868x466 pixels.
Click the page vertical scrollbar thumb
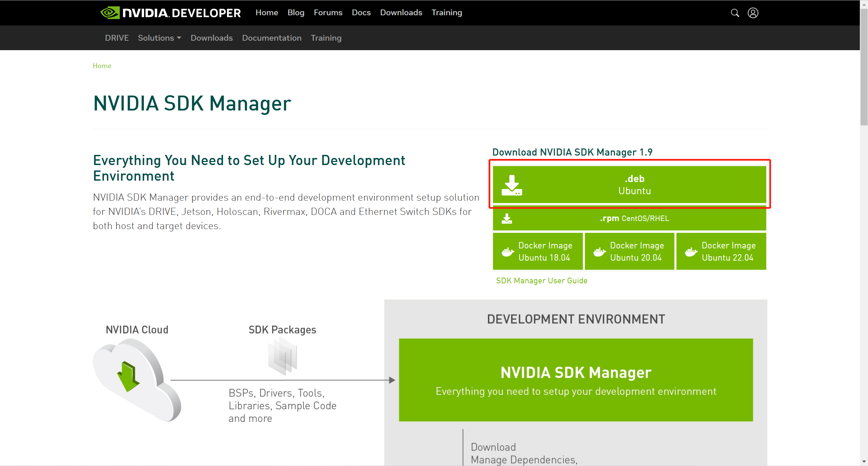coord(864,68)
